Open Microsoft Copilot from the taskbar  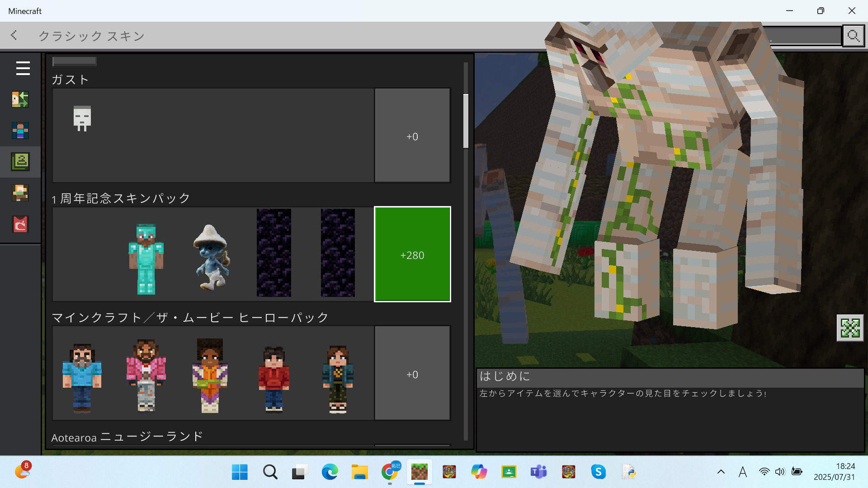coord(479,472)
